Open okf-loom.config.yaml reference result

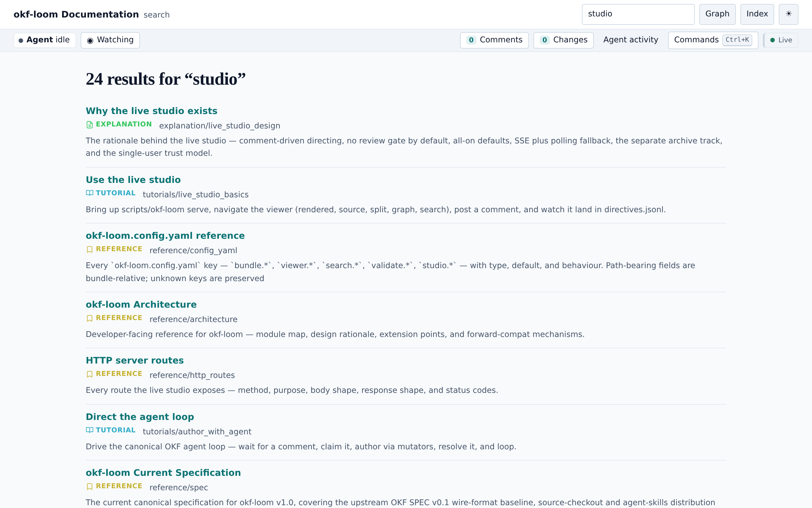coord(165,236)
